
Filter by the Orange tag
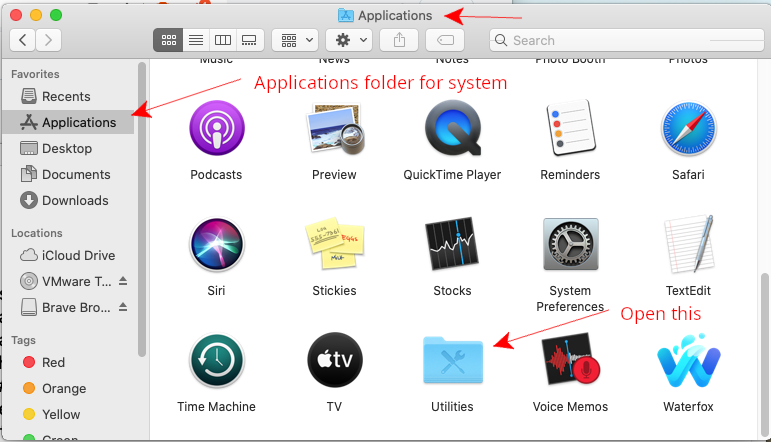pos(68,388)
